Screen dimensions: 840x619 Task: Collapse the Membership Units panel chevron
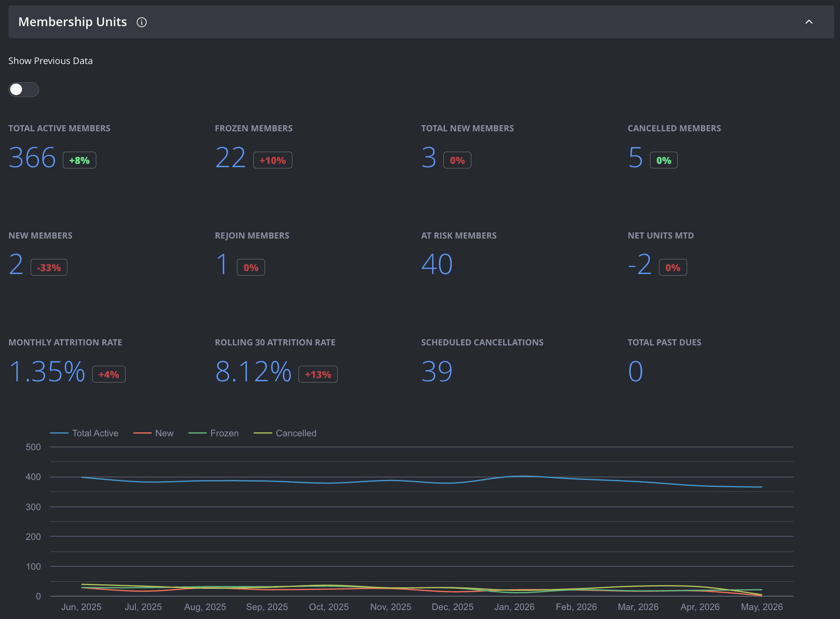(x=809, y=22)
